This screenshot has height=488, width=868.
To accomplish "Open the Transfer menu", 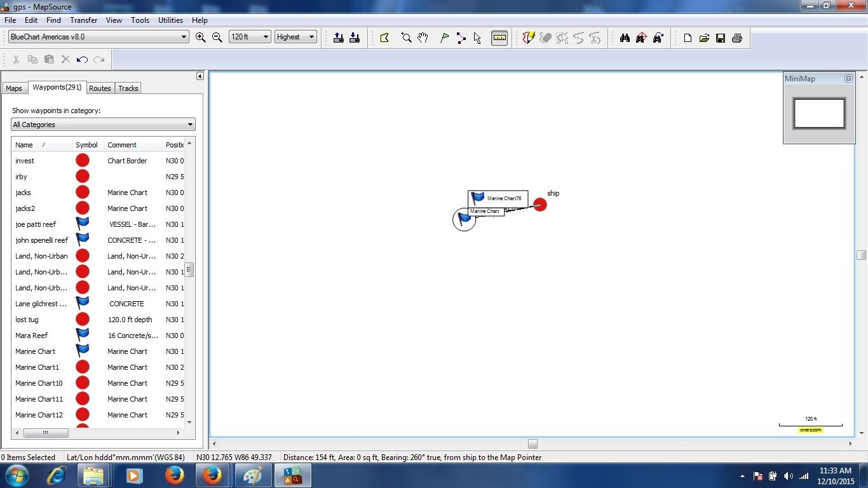I will 83,20.
